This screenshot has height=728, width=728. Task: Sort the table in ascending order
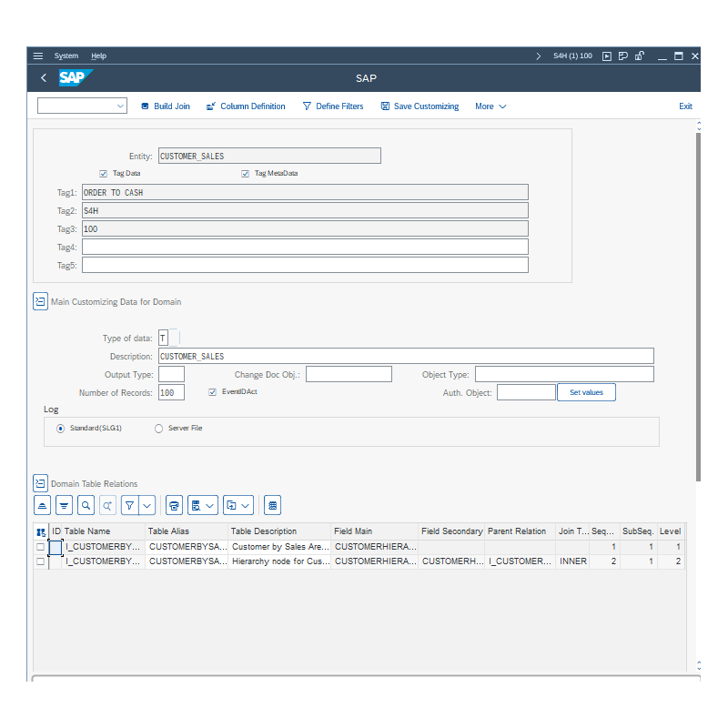(42, 505)
